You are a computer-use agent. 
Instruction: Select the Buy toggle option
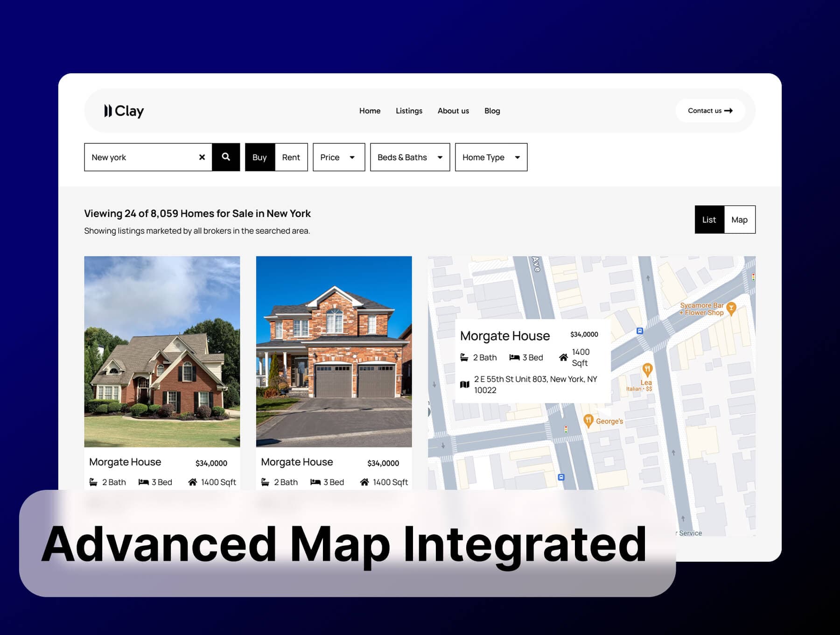[x=260, y=157]
